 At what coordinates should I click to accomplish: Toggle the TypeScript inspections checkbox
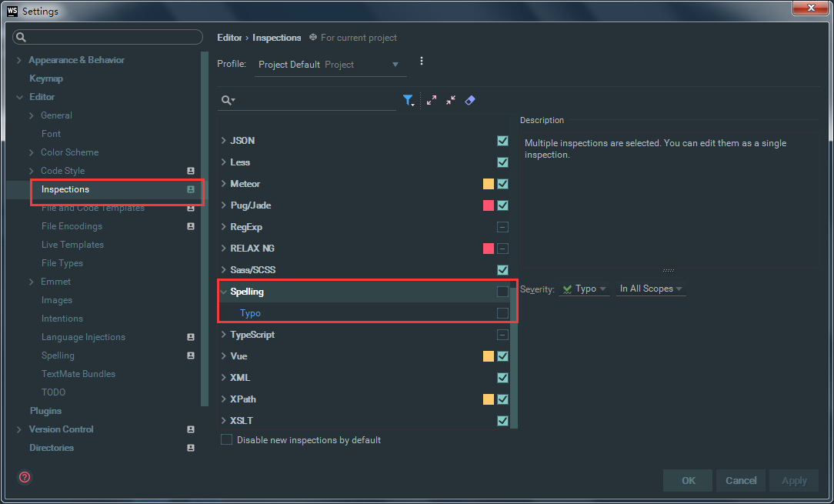pyautogui.click(x=502, y=335)
